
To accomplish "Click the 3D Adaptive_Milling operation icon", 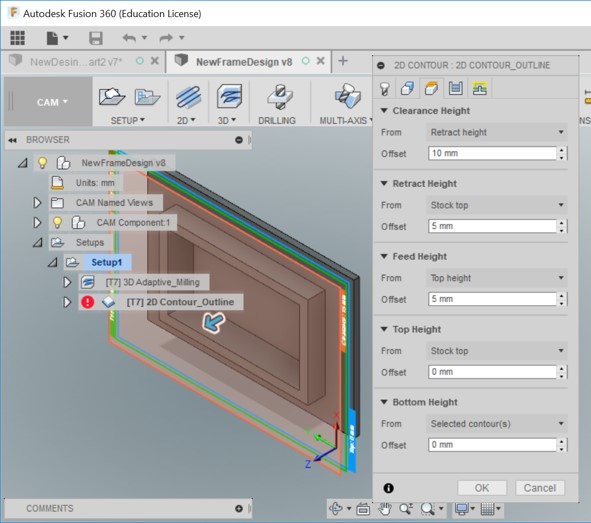I will 87,282.
